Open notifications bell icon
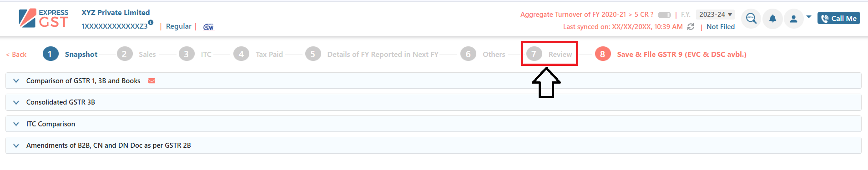The image size is (868, 170). [x=772, y=19]
